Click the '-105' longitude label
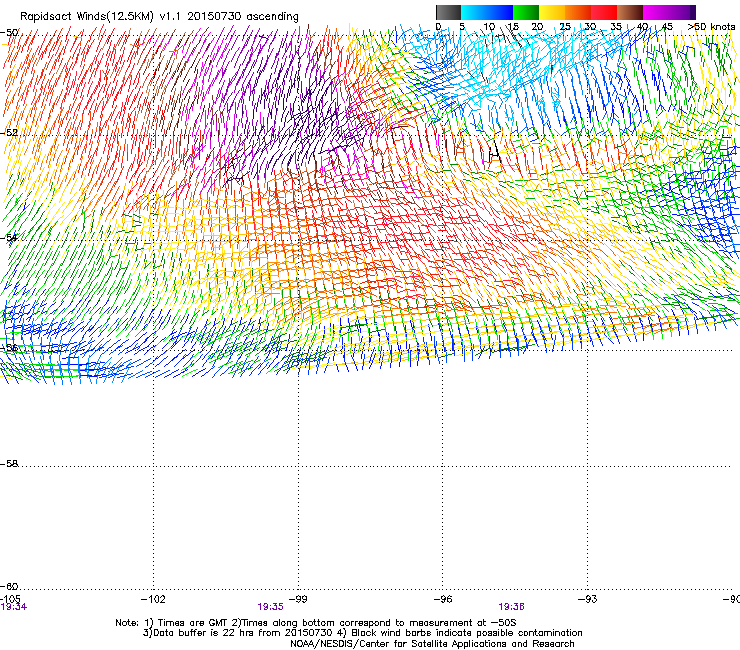740x650 pixels. click(10, 599)
